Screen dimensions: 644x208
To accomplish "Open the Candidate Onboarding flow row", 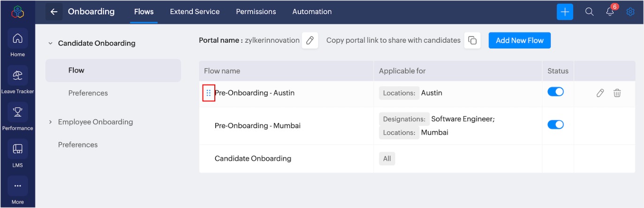I will click(253, 159).
